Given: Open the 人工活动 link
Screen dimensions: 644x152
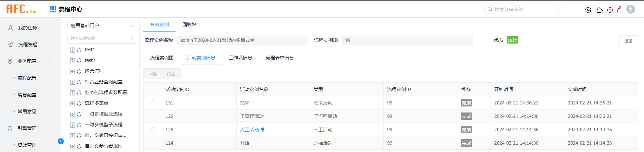Looking at the screenshot, I should click(x=249, y=130).
